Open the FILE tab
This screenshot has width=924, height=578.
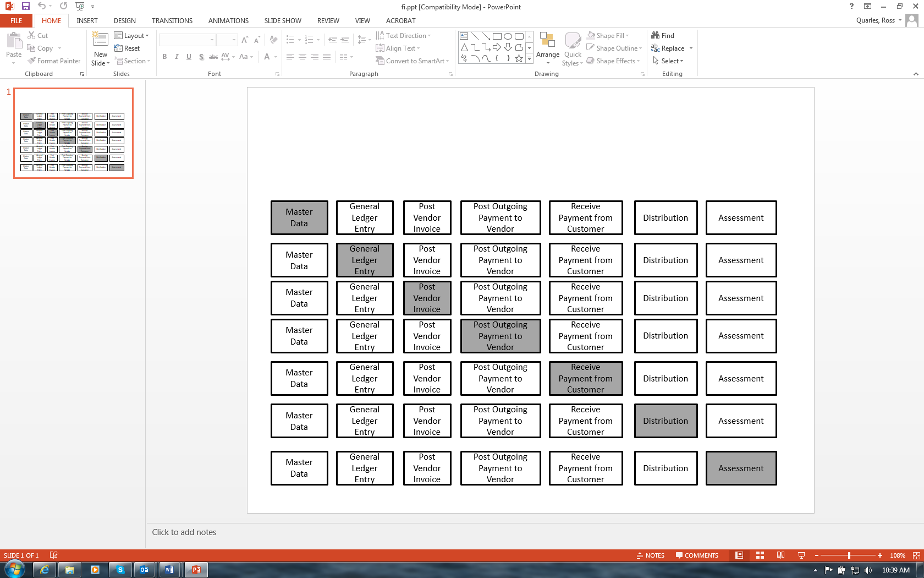16,20
